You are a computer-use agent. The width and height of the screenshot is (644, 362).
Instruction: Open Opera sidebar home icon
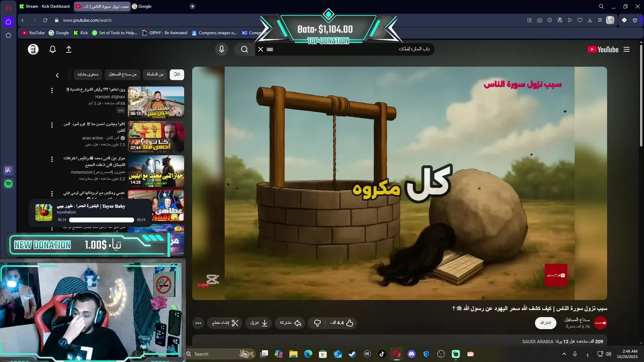coord(8,22)
